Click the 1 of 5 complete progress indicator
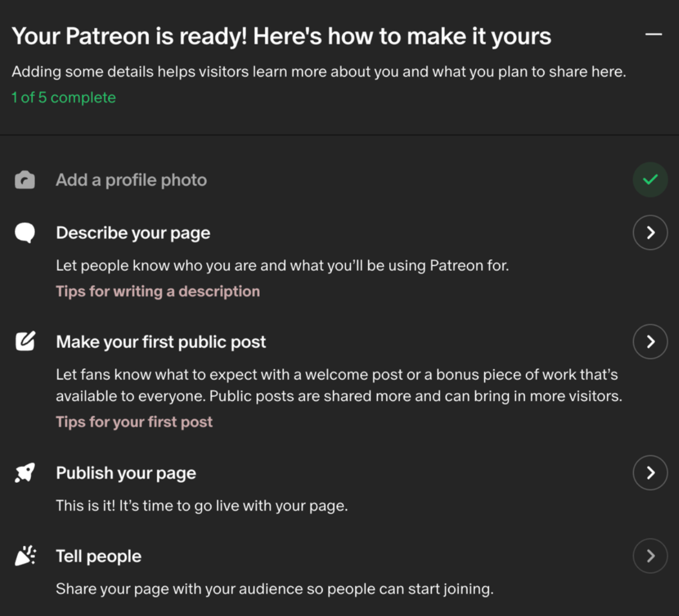The image size is (679, 616). (x=63, y=97)
